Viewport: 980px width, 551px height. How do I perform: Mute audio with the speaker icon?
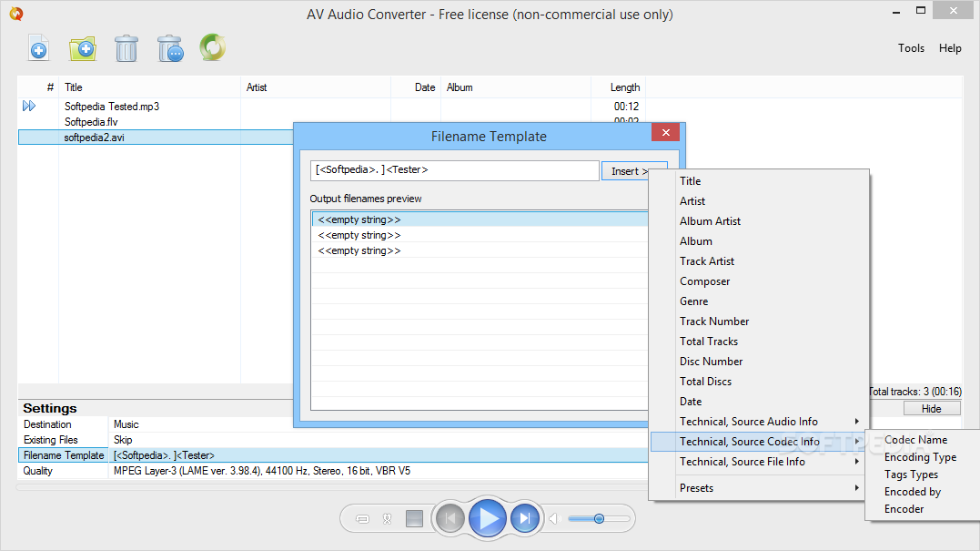pos(554,518)
